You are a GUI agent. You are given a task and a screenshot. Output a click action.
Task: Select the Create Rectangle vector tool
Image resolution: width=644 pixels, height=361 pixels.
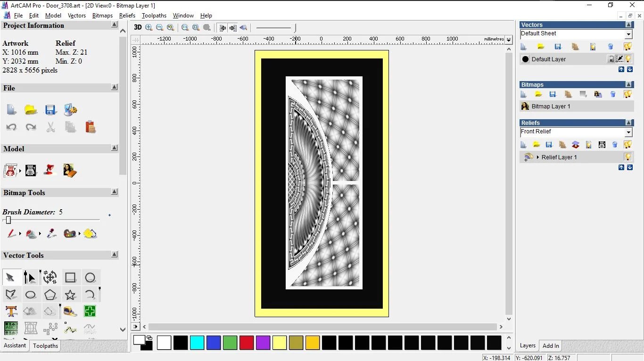tap(70, 278)
